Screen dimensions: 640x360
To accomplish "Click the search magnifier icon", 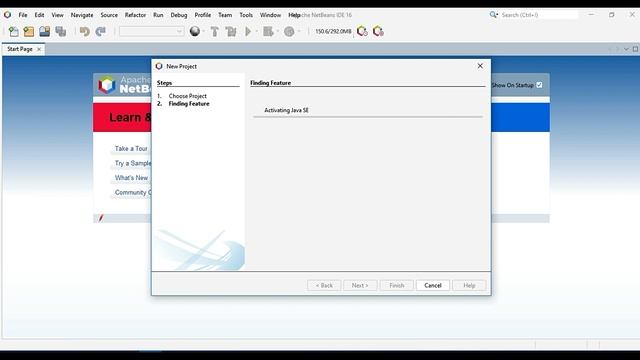I will coord(493,15).
